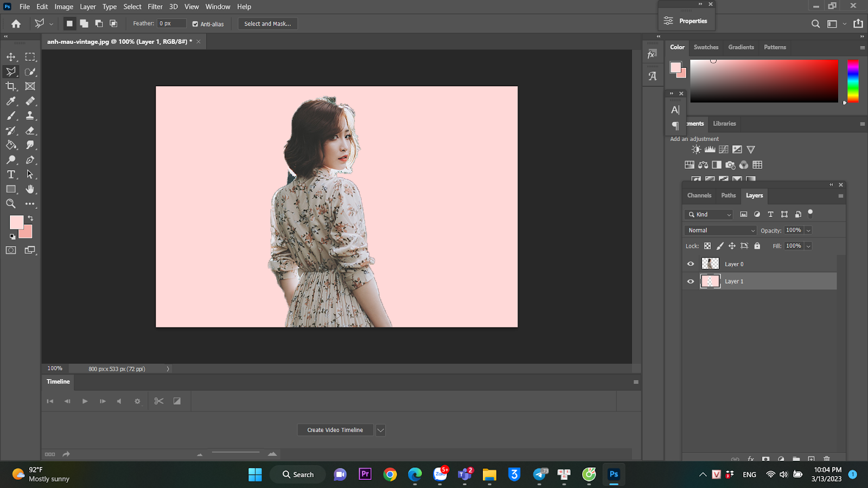868x488 pixels.
Task: Click Create Video Timeline button
Action: (335, 430)
